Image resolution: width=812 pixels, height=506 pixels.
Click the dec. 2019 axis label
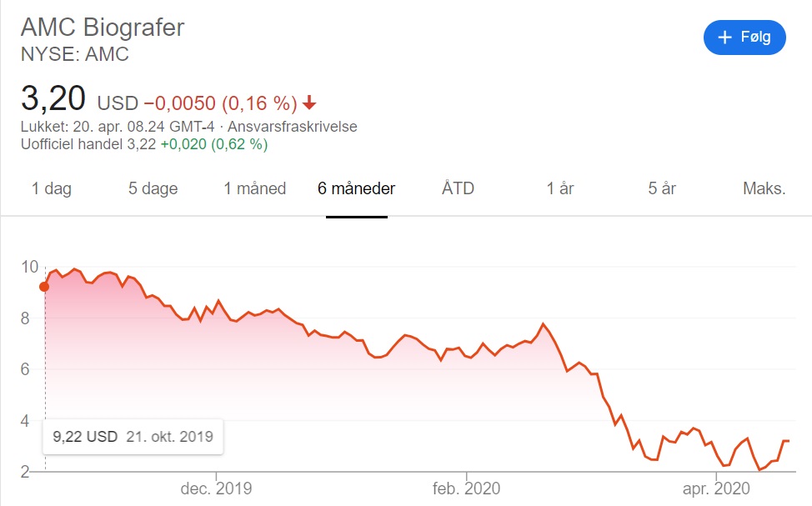pos(216,488)
